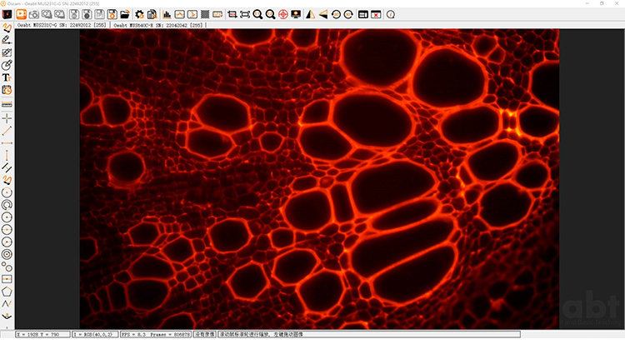Switch to MUS231C-G camera tab
Screen dimensions: 625x364
tap(62, 25)
